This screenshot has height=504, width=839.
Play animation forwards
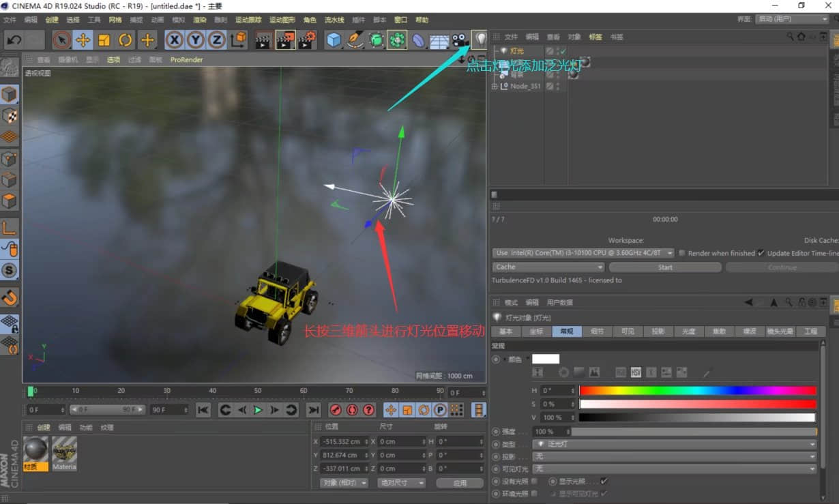258,410
